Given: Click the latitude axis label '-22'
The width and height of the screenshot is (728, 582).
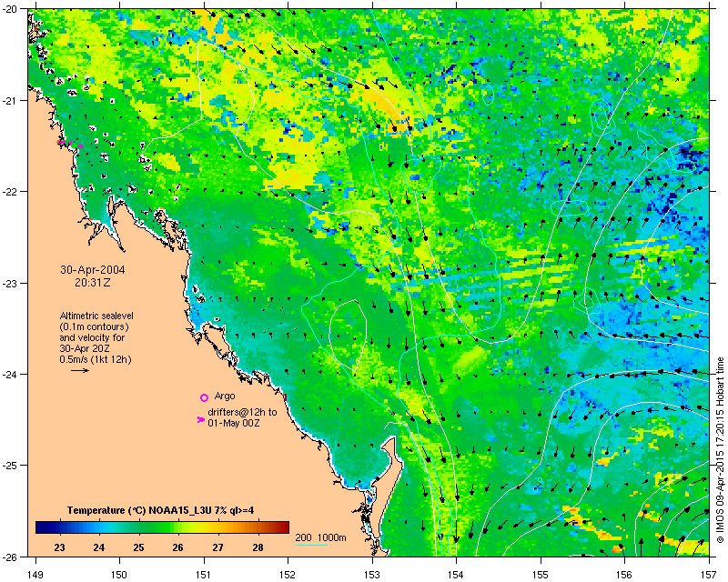Looking at the screenshot, I should [9, 192].
